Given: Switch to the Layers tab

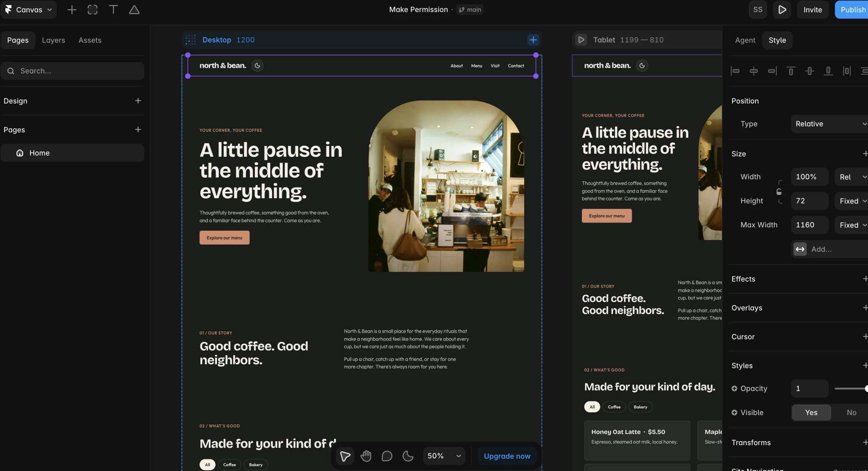Looking at the screenshot, I should [x=54, y=40].
